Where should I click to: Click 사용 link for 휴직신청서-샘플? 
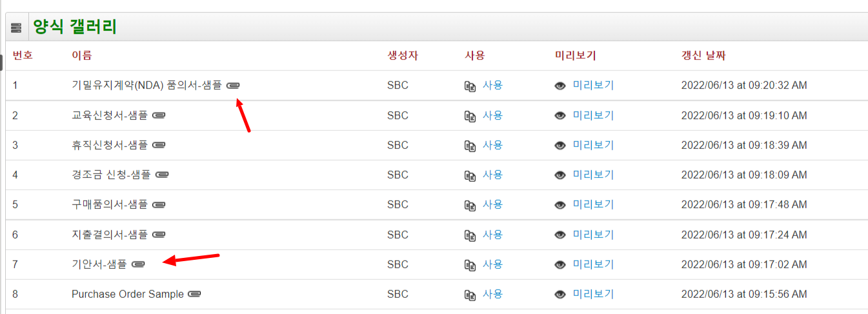[x=492, y=145]
